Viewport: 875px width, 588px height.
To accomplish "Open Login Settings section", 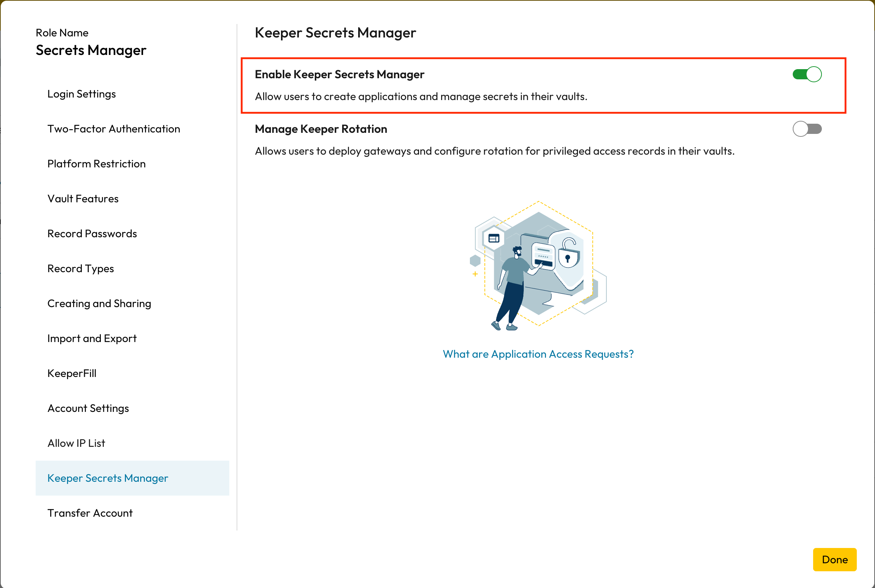I will click(82, 94).
